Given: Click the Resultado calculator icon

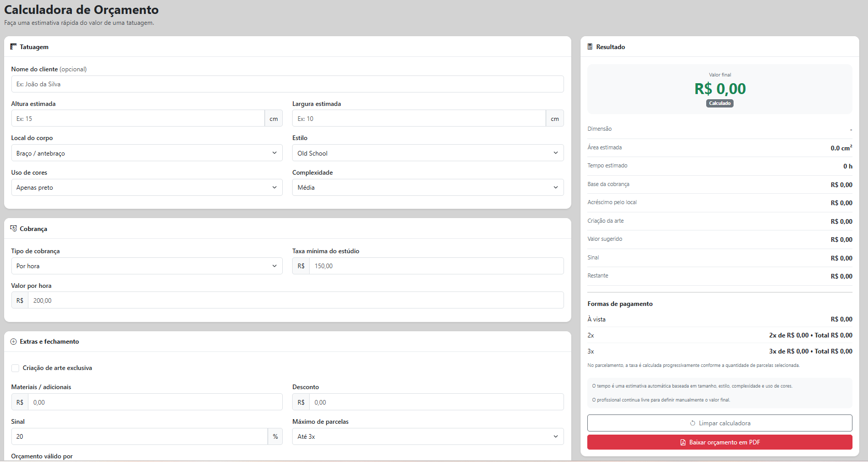Looking at the screenshot, I should pyautogui.click(x=590, y=47).
